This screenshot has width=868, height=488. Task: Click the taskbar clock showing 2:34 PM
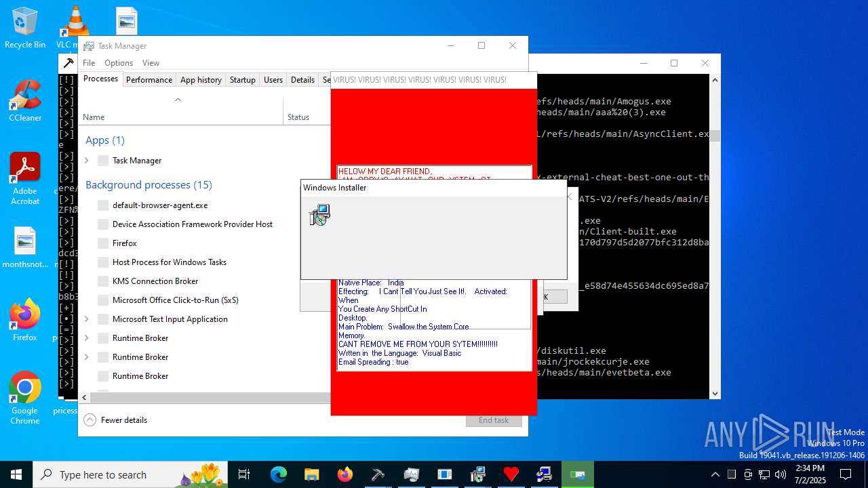[810, 474]
